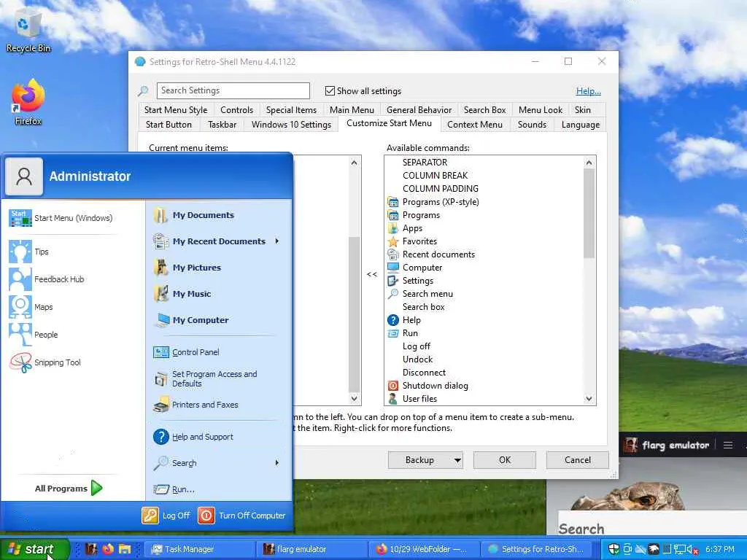Viewport: 747px width, 560px height.
Task: Open My Computer
Action: [x=190, y=320]
